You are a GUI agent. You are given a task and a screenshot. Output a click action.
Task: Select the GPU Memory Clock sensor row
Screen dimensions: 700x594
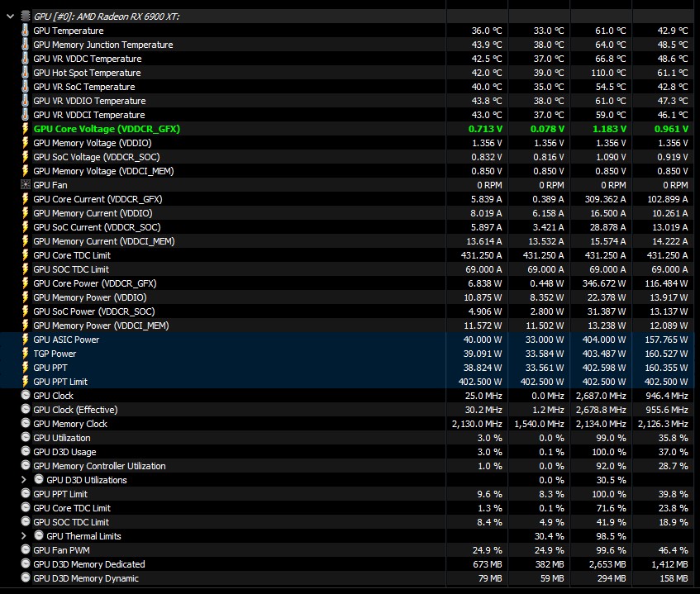click(x=347, y=424)
